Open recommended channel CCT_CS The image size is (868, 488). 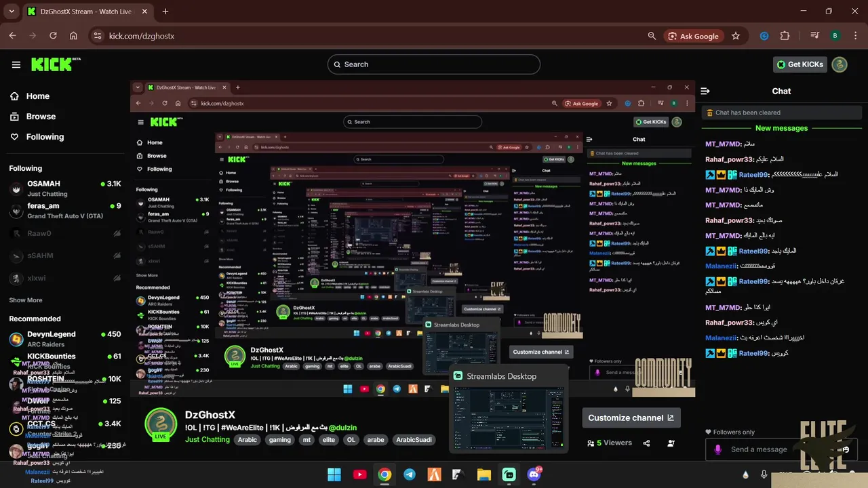click(65, 428)
